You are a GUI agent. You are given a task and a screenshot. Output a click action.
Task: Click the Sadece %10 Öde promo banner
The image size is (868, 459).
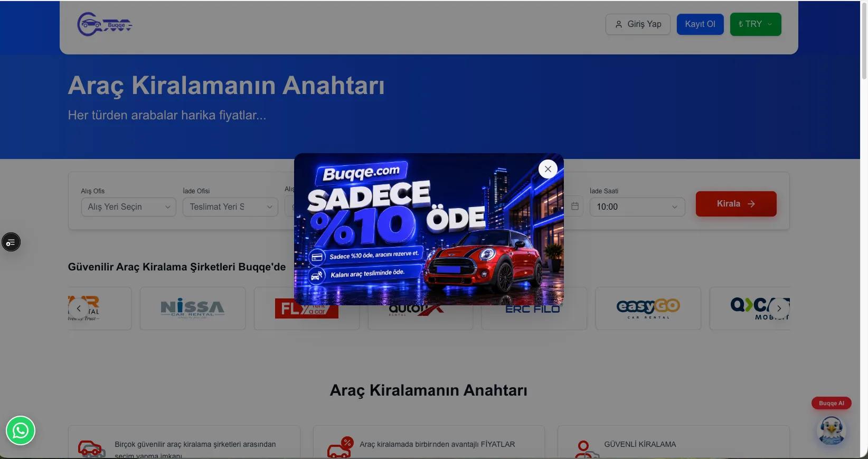[x=429, y=229]
